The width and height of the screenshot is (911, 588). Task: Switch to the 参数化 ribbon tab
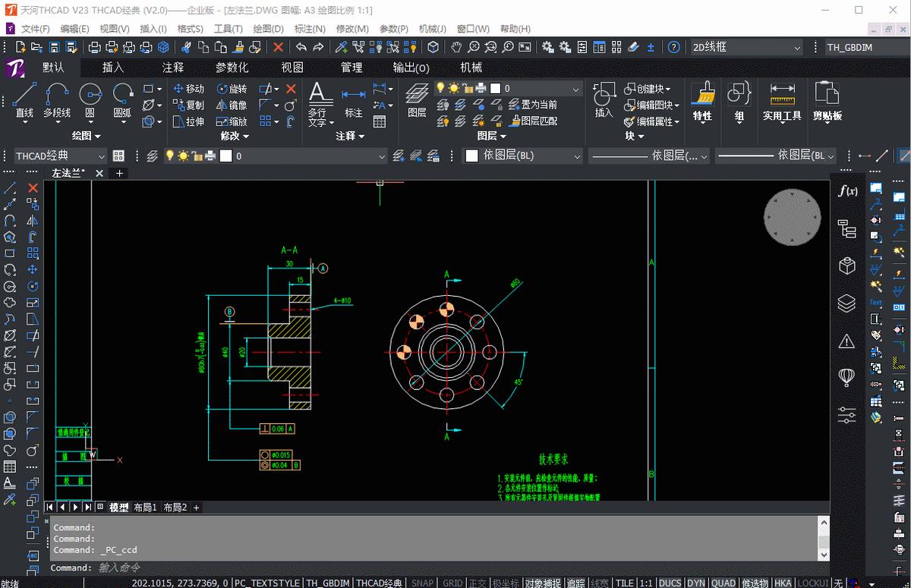pyautogui.click(x=232, y=68)
